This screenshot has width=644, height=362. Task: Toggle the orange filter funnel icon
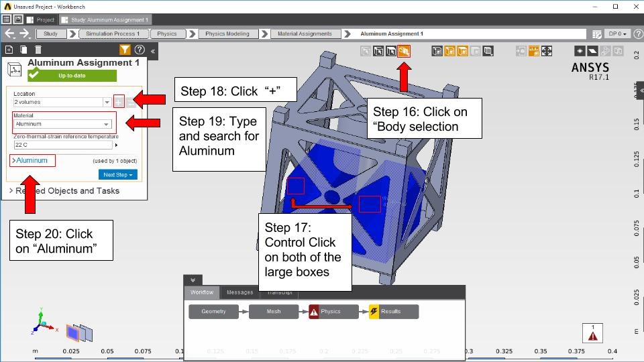pyautogui.click(x=125, y=50)
